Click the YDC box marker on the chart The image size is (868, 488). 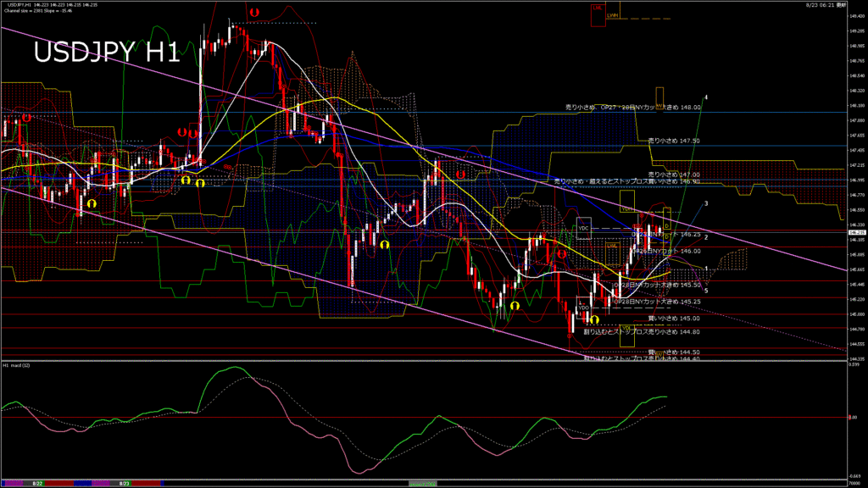coord(583,227)
